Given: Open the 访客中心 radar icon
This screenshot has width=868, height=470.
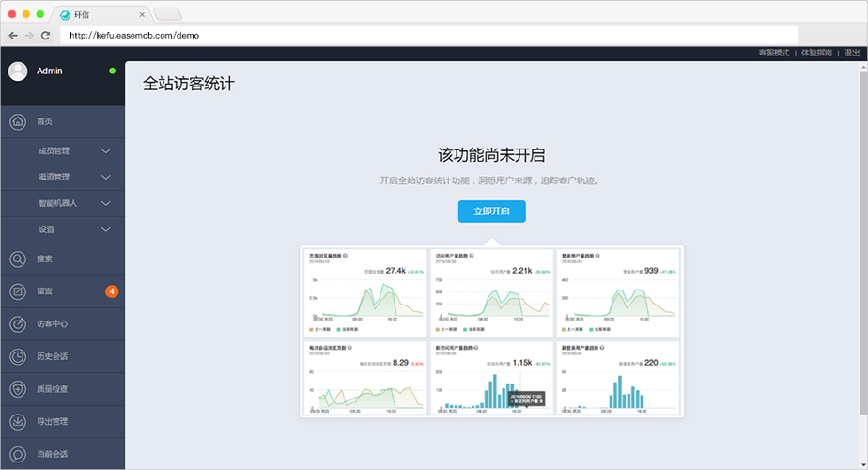Looking at the screenshot, I should (x=18, y=323).
